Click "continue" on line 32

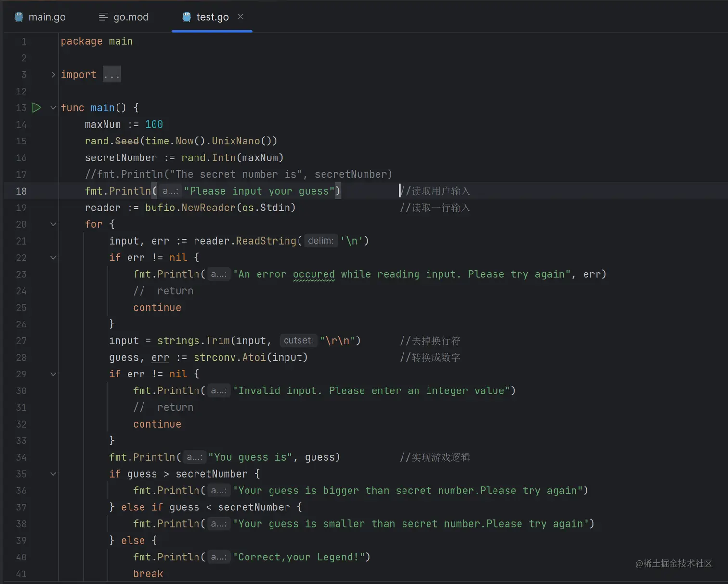(157, 424)
